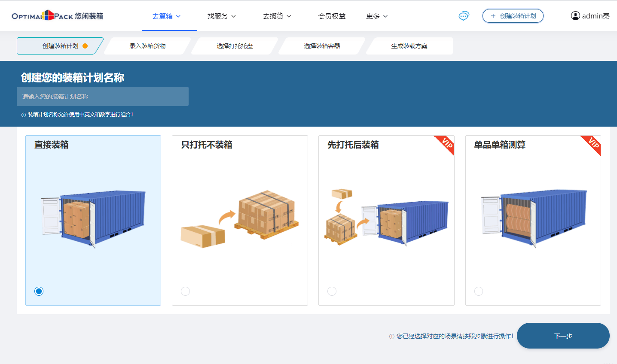This screenshot has width=617, height=364.
Task: Open the 会员权益 menu item
Action: coord(332,15)
